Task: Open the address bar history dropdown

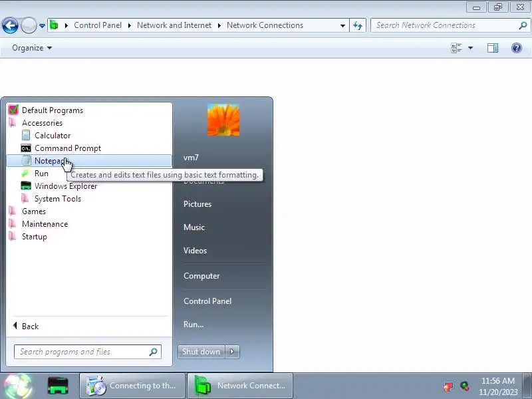Action: 342,25
